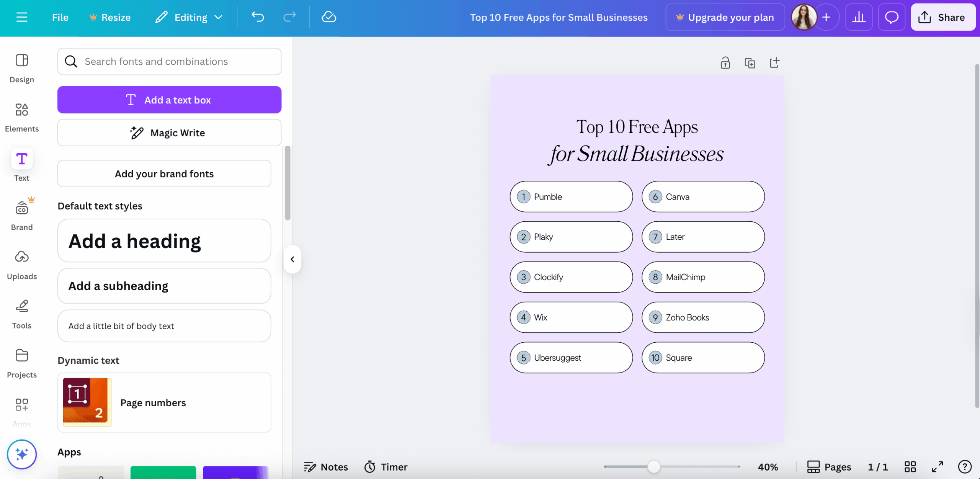
Task: Open the Elements sidebar tab
Action: coord(22,118)
